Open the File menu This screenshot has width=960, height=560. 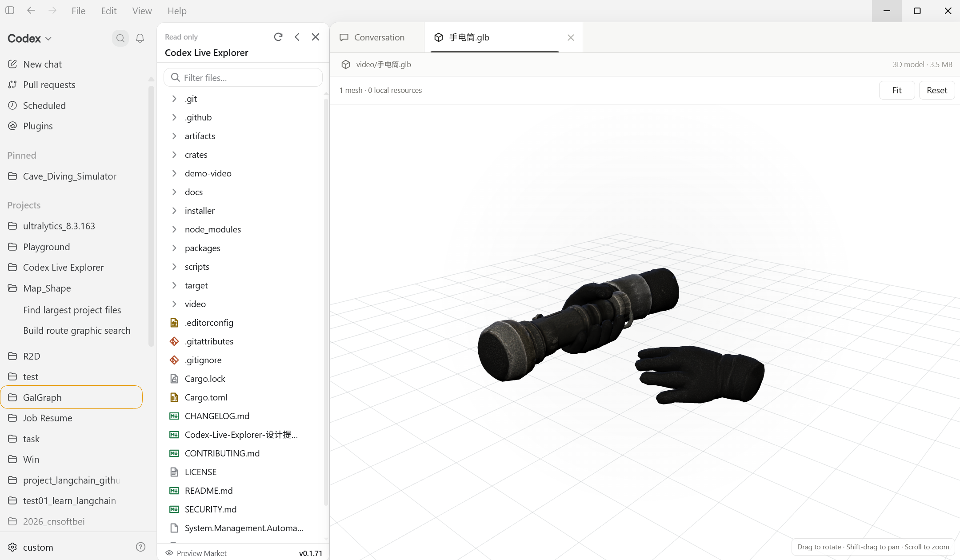tap(78, 11)
